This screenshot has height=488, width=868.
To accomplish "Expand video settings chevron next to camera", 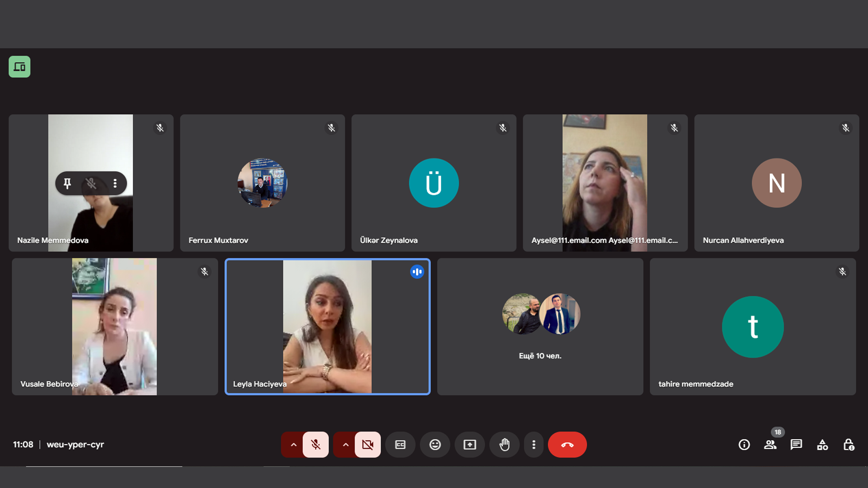I will [x=345, y=445].
